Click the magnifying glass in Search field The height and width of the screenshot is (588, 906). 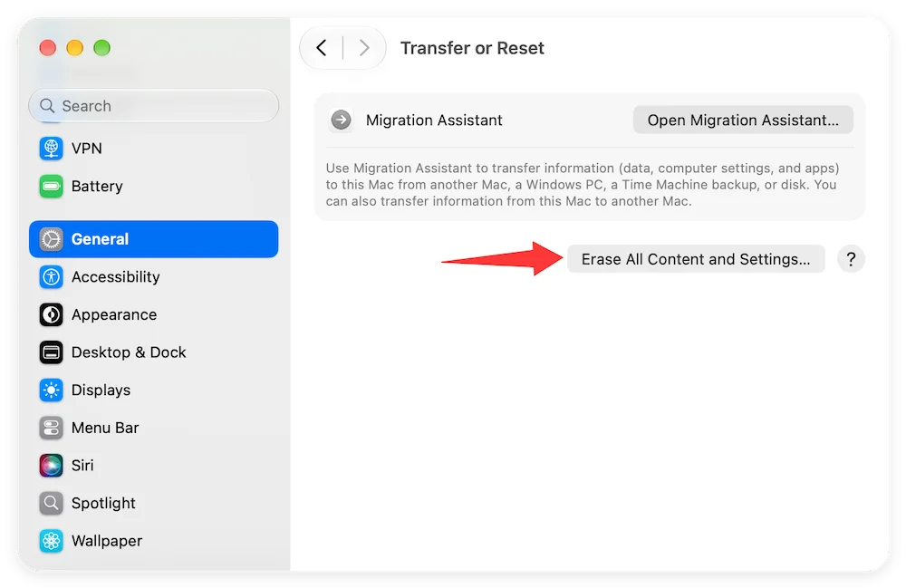click(x=47, y=106)
